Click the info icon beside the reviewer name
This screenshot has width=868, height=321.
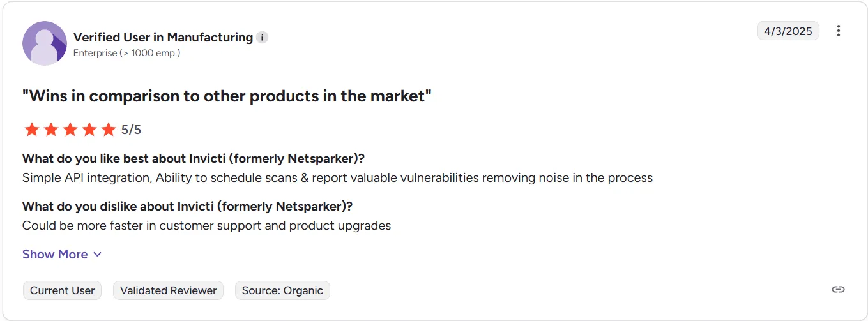point(263,38)
